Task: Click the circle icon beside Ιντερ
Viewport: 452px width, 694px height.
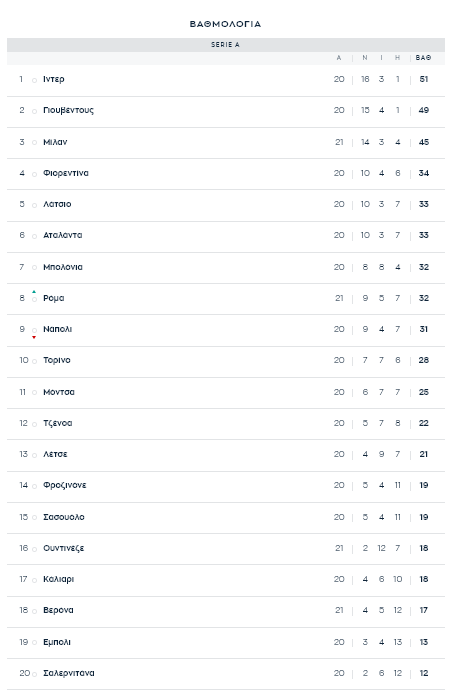Action: 34,81
